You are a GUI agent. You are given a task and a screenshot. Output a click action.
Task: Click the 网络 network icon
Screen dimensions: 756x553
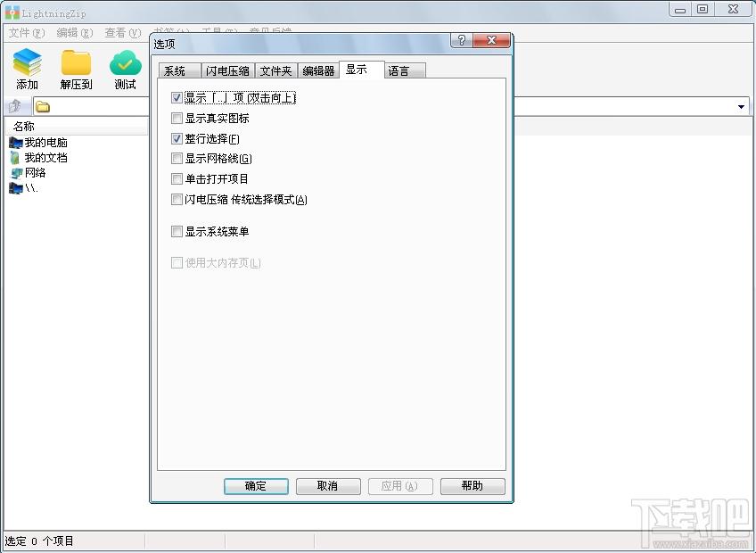[16, 173]
